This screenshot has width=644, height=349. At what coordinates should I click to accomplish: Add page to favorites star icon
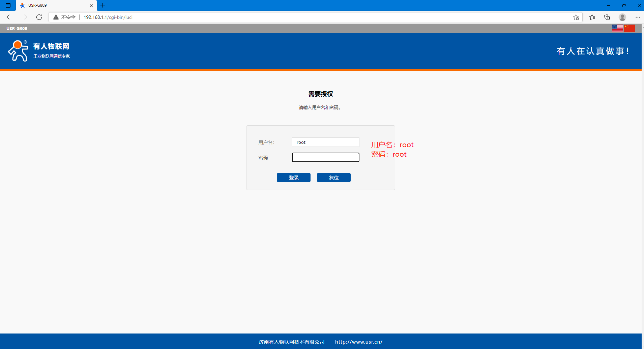pyautogui.click(x=576, y=18)
